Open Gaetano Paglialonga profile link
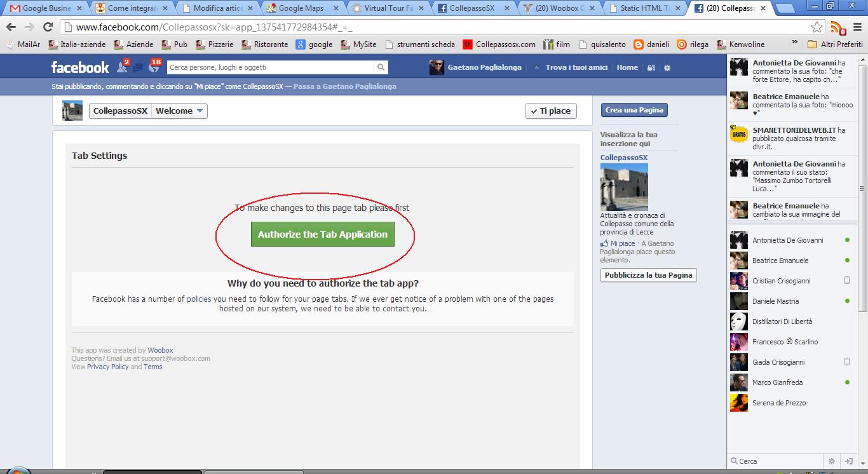Screen dimensions: 868x474 [x=484, y=67]
